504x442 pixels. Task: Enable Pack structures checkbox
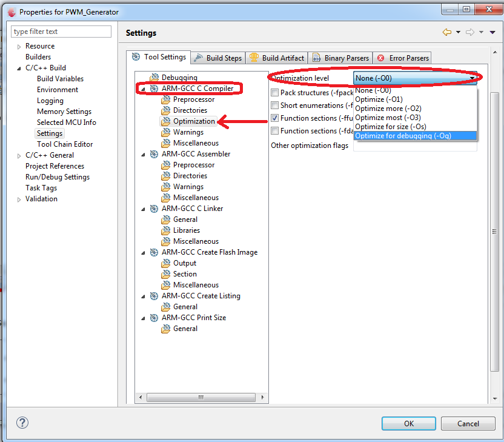[274, 93]
